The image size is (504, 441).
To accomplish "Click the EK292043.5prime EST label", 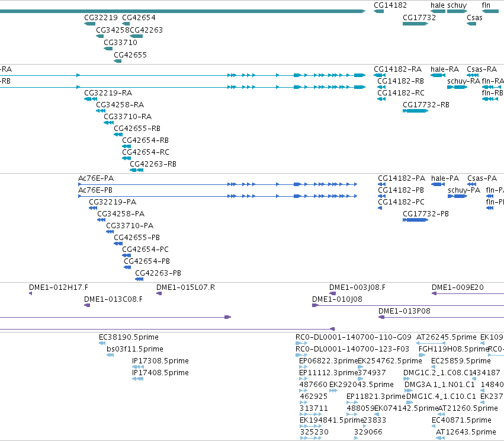I will [361, 385].
